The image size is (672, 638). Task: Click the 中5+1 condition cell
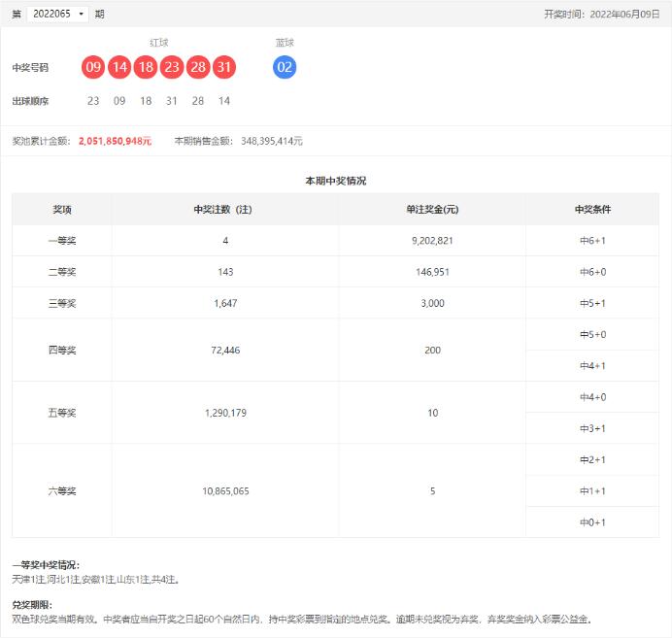[x=592, y=303]
